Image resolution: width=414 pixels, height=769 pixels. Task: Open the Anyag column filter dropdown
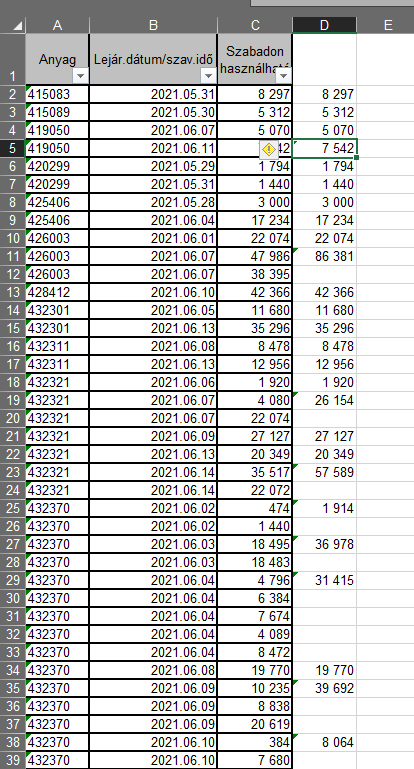(80, 76)
